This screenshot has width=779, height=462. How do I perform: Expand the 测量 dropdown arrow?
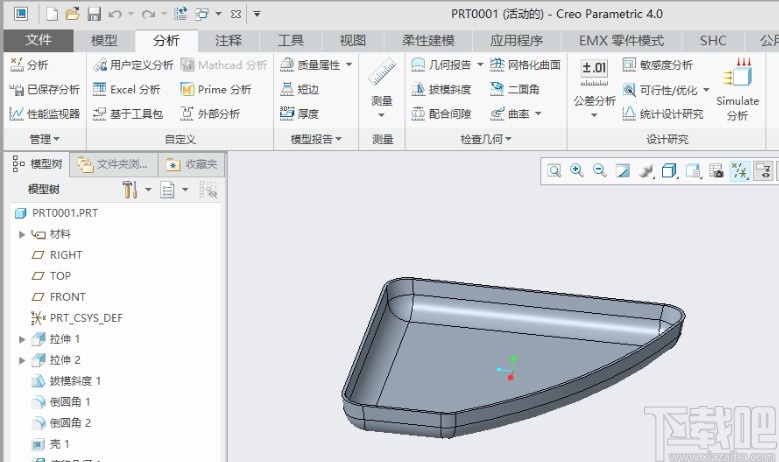tap(382, 115)
